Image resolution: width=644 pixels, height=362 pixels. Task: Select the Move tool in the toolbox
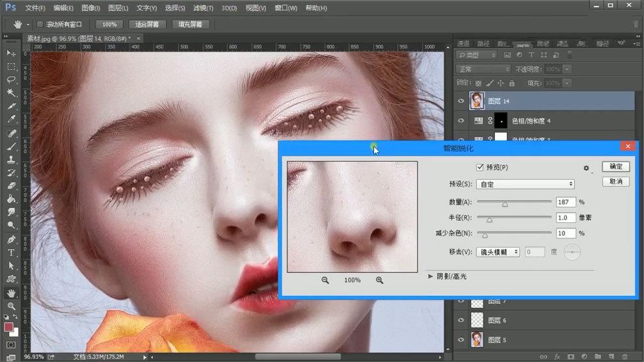(11, 53)
